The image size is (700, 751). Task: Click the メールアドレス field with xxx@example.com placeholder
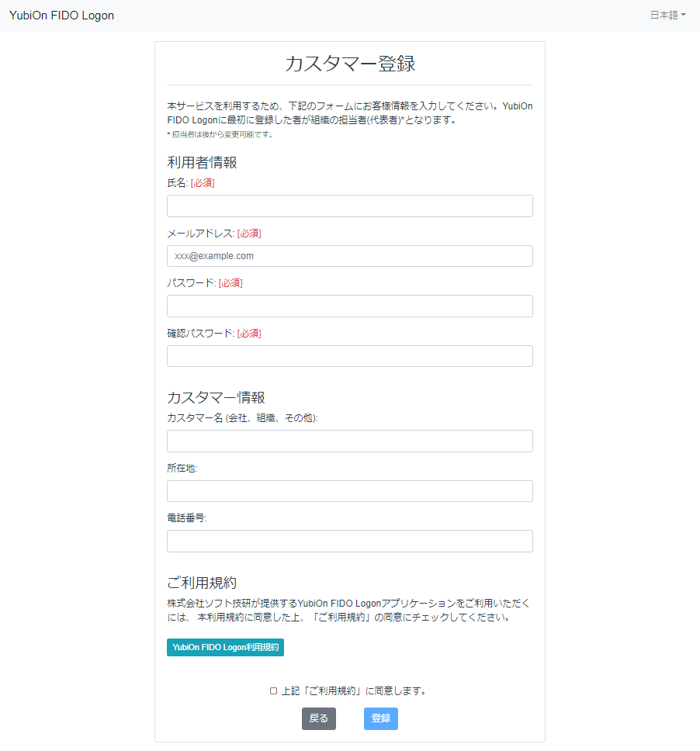click(x=350, y=256)
